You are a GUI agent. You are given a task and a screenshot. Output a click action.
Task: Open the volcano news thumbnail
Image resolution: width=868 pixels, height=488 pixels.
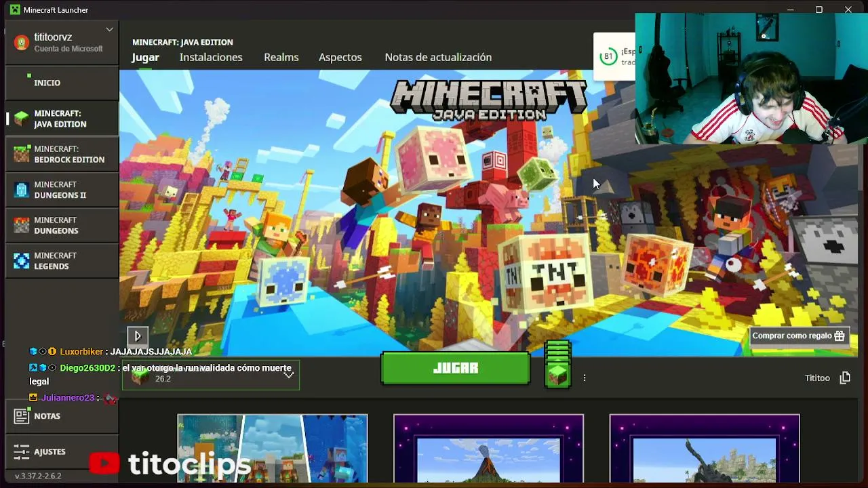click(488, 449)
